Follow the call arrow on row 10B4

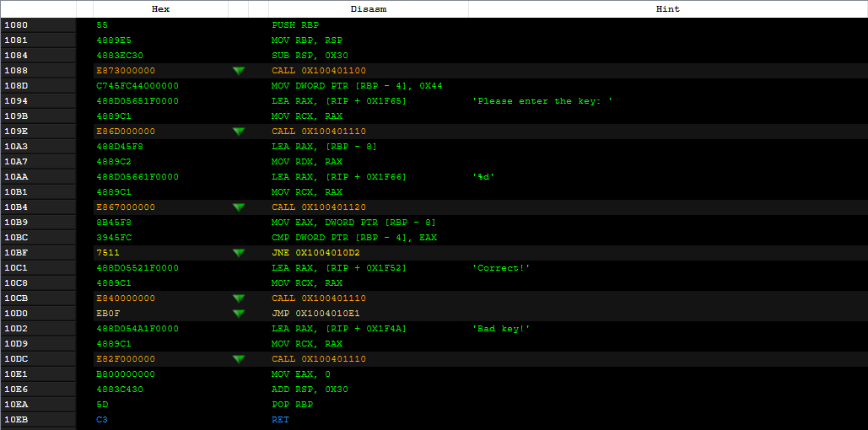click(239, 207)
